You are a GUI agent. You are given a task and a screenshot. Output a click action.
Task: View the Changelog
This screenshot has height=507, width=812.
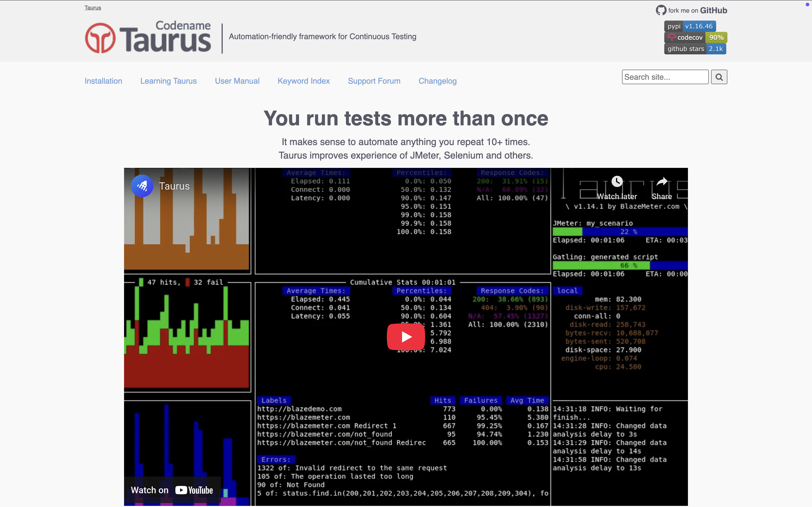(438, 81)
